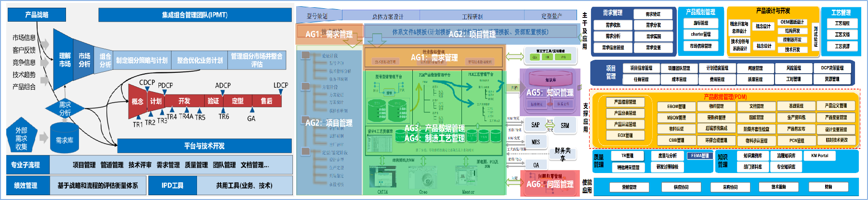Click the DCP决策管理 box
This screenshot has height=200, width=868.
click(832, 68)
